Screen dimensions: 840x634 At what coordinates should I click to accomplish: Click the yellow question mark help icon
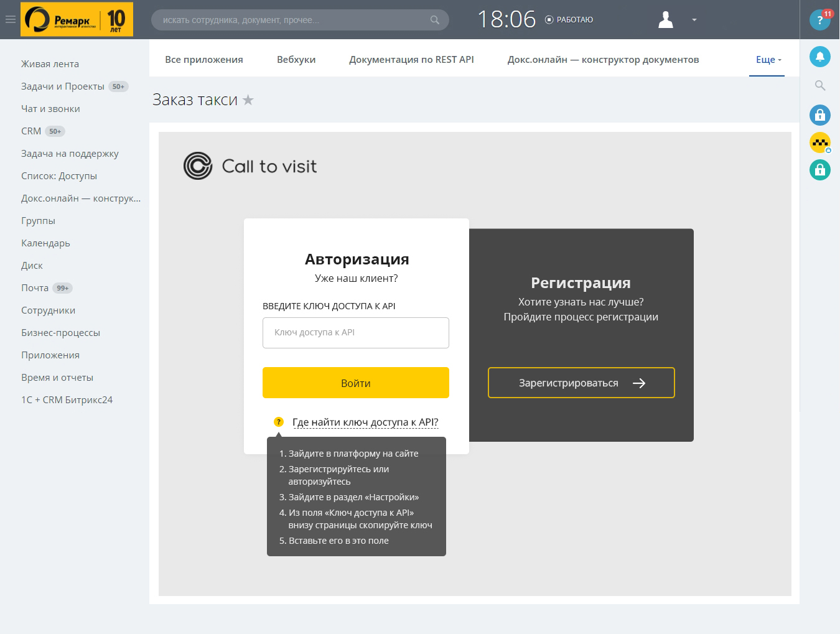[x=279, y=422]
